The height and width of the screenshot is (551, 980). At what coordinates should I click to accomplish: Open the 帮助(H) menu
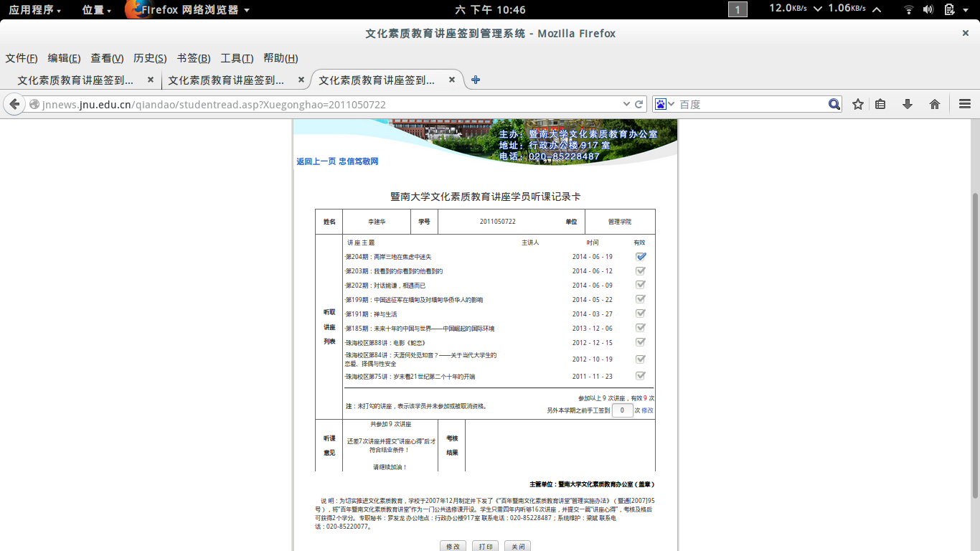(281, 58)
